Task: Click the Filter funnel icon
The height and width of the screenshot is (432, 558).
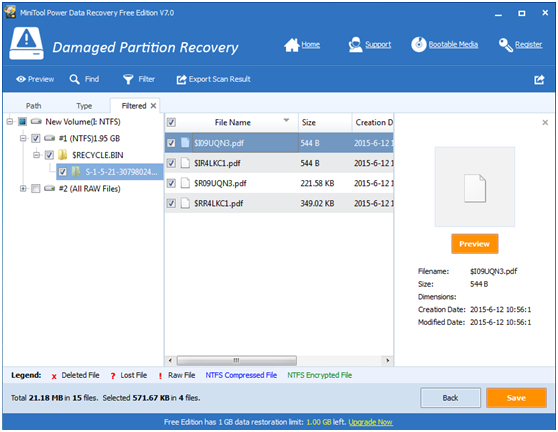Action: pos(128,79)
